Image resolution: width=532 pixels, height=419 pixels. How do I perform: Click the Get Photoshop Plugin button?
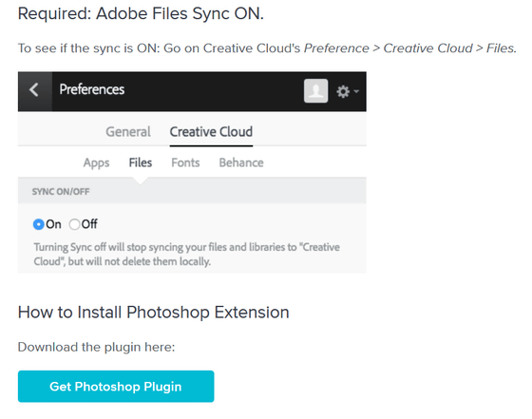click(x=116, y=387)
